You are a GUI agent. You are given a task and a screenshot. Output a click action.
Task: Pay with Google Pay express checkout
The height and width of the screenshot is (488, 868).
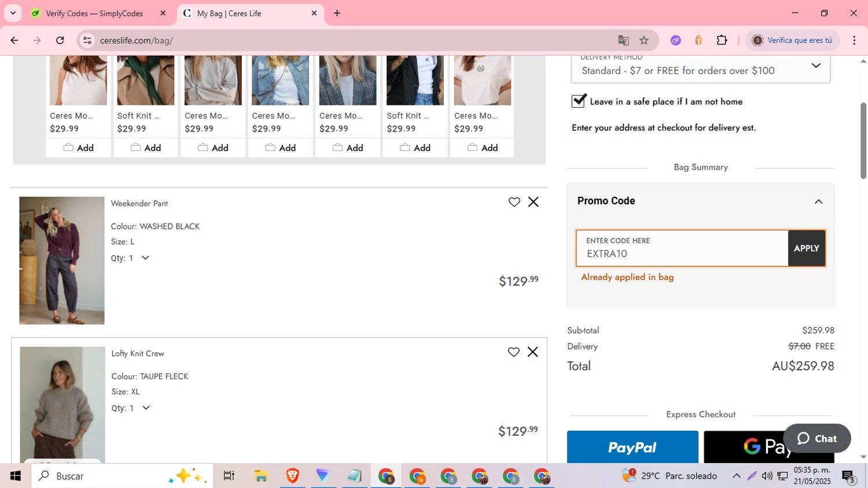coord(768,447)
